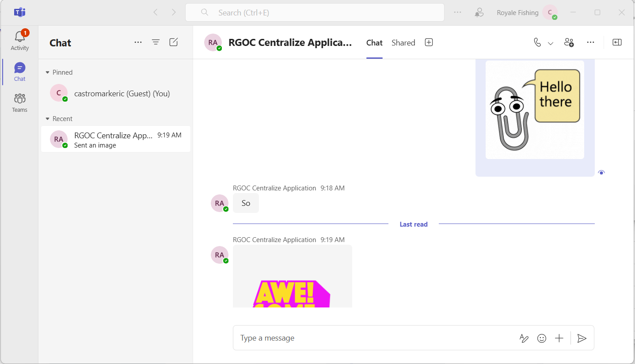This screenshot has height=364, width=635.
Task: Click the Microsoft Teams logo
Action: (x=19, y=12)
